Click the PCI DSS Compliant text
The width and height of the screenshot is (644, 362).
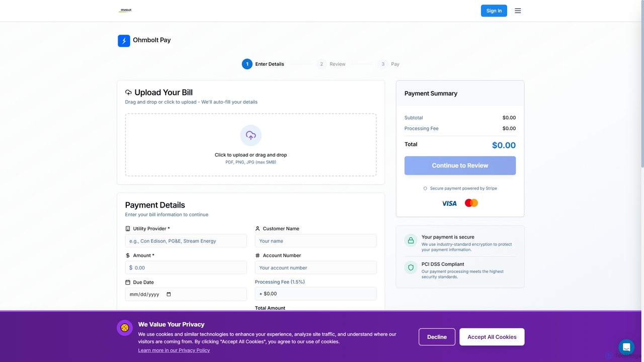point(443,264)
